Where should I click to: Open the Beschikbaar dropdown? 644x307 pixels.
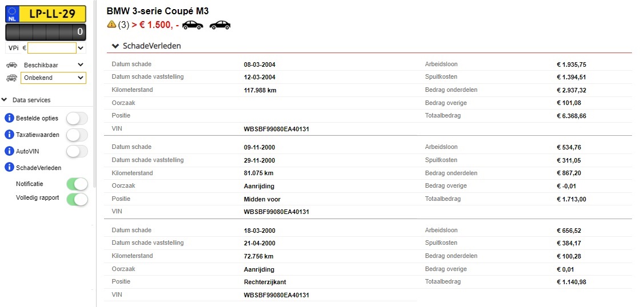coord(53,64)
